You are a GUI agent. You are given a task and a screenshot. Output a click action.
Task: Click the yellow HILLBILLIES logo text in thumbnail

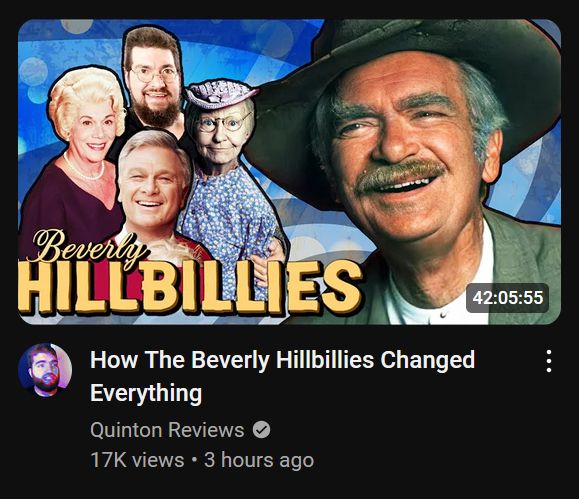(x=190, y=288)
